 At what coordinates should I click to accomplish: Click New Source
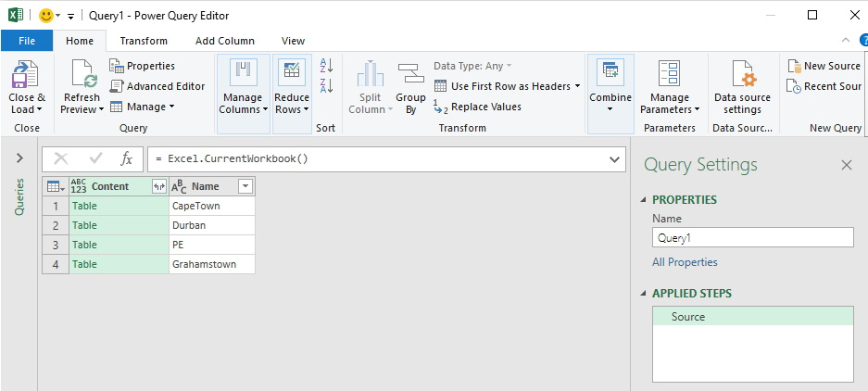[x=824, y=66]
